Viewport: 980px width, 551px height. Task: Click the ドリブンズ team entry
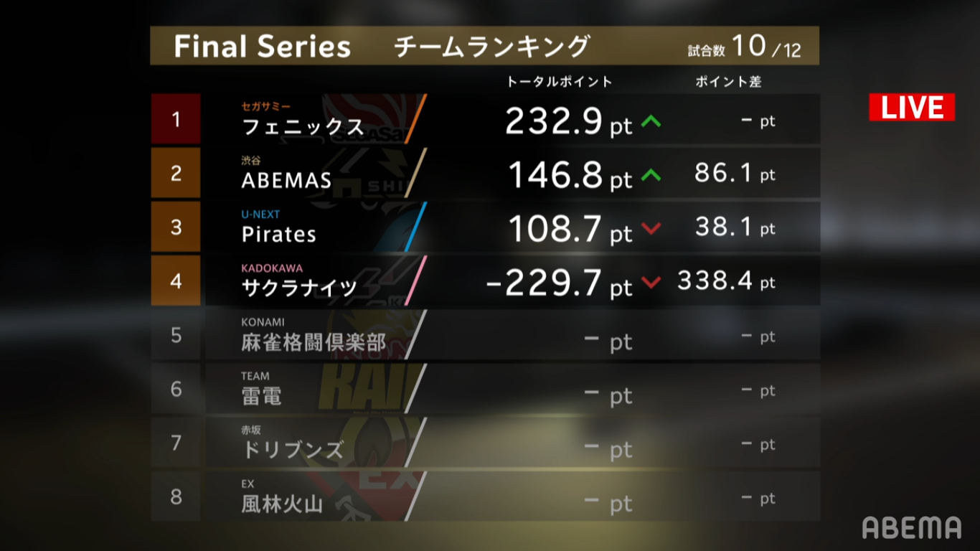click(x=293, y=450)
